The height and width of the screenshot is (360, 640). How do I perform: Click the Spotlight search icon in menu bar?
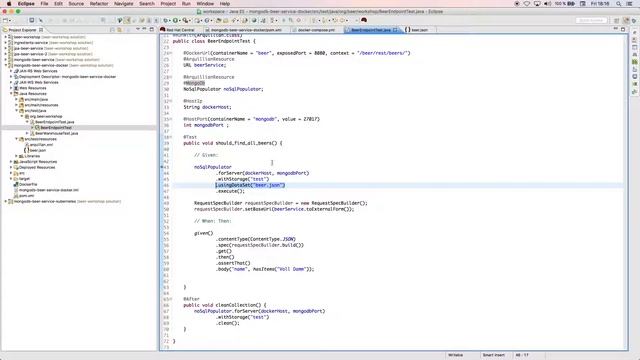pyautogui.click(x=619, y=4)
